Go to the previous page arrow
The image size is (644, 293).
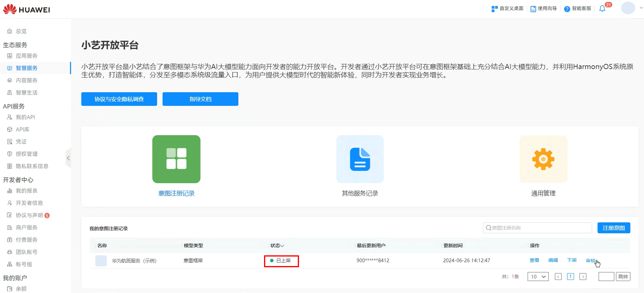click(558, 277)
